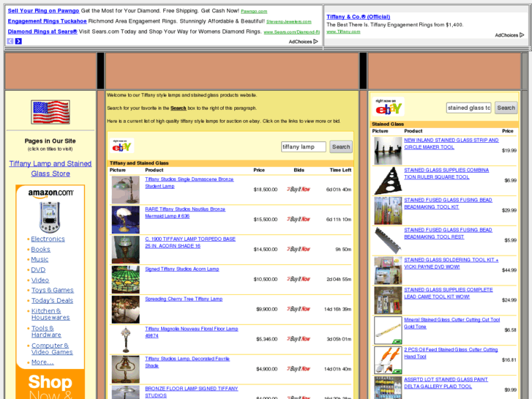532x399 pixels.
Task: Open Lead Came Tool Kit thumbnail
Action: [x=388, y=300]
